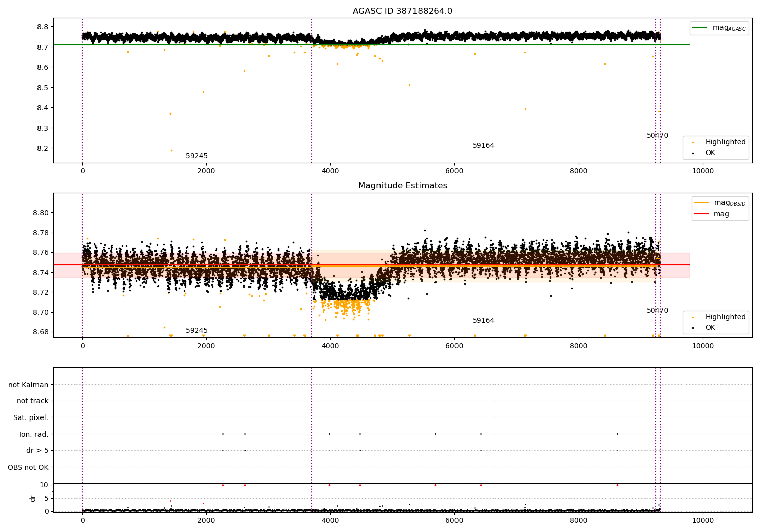Select 'Highlighted' legend entry in Magnitude Estimates plot
Image resolution: width=760 pixels, height=532 pixels.
coord(726,317)
